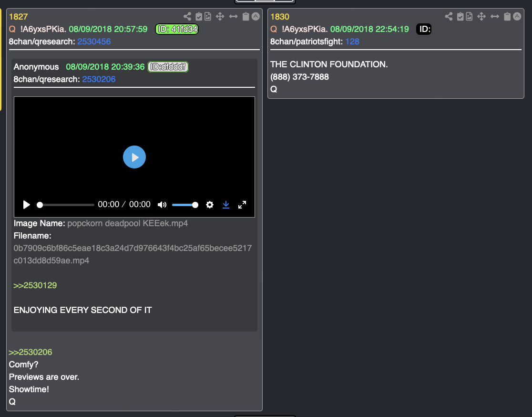Viewport: 532px width, 417px height.
Task: Play the video with the large blue play button
Action: point(134,157)
